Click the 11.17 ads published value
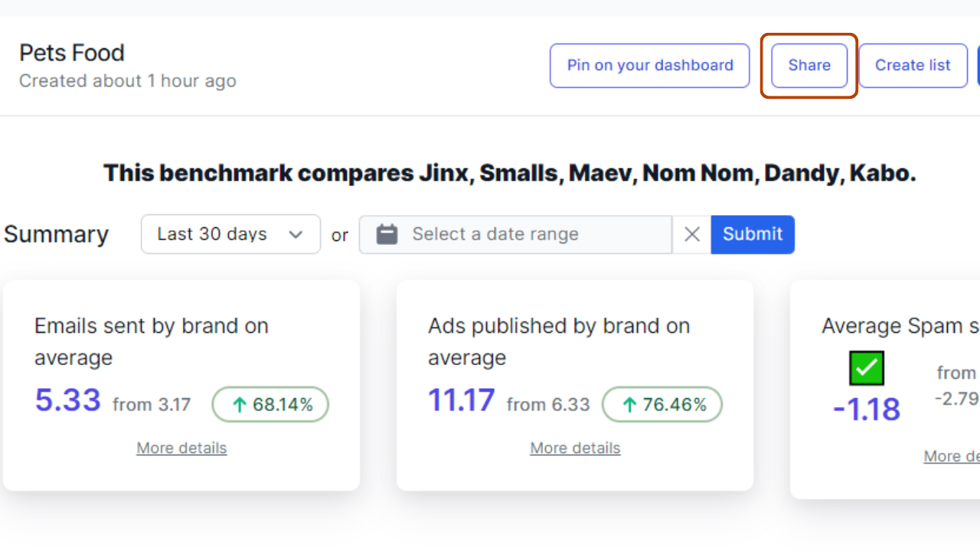The width and height of the screenshot is (980, 551). [462, 400]
